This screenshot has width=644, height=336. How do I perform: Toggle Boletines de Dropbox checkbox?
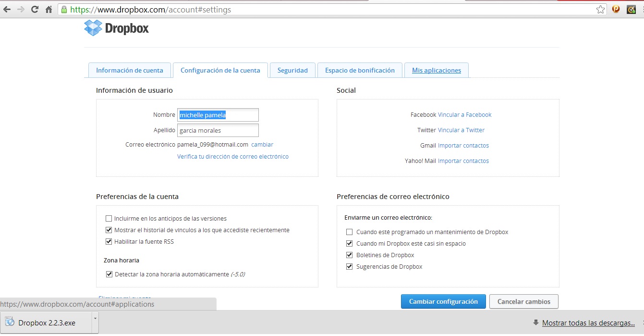350,255
